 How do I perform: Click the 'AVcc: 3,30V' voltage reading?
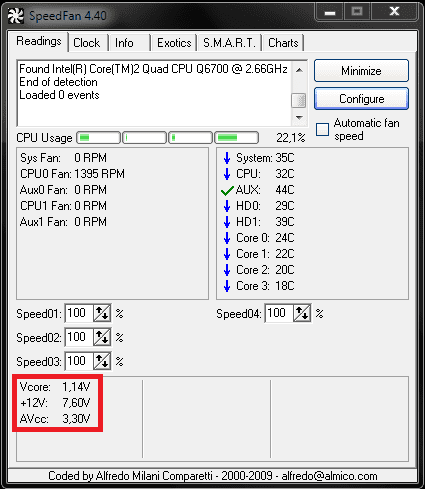tap(55, 419)
